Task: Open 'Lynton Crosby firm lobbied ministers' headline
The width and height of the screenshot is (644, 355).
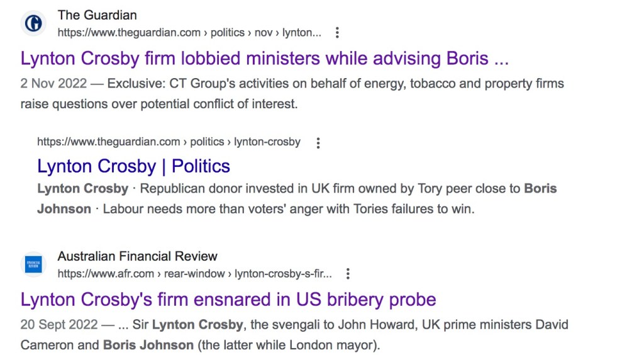Action: [264, 59]
